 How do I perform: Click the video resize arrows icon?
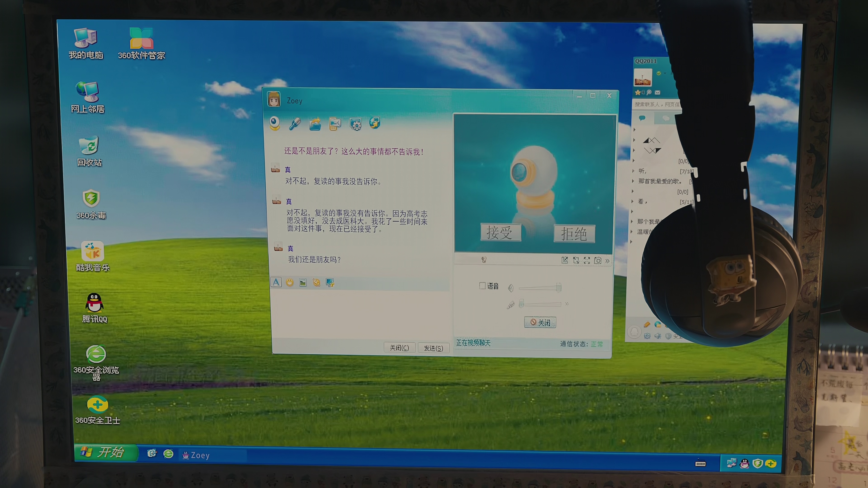[576, 260]
